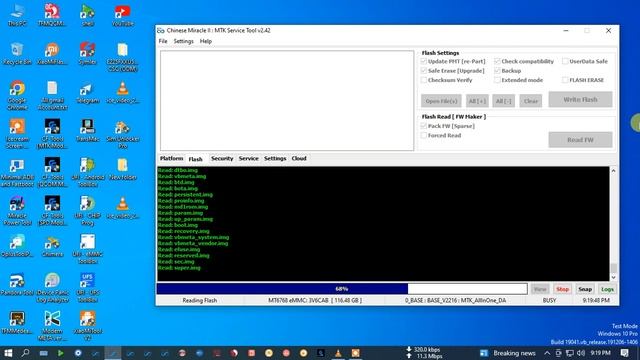This screenshot has height=360, width=640.
Task: Open the Help menu
Action: (x=206, y=41)
